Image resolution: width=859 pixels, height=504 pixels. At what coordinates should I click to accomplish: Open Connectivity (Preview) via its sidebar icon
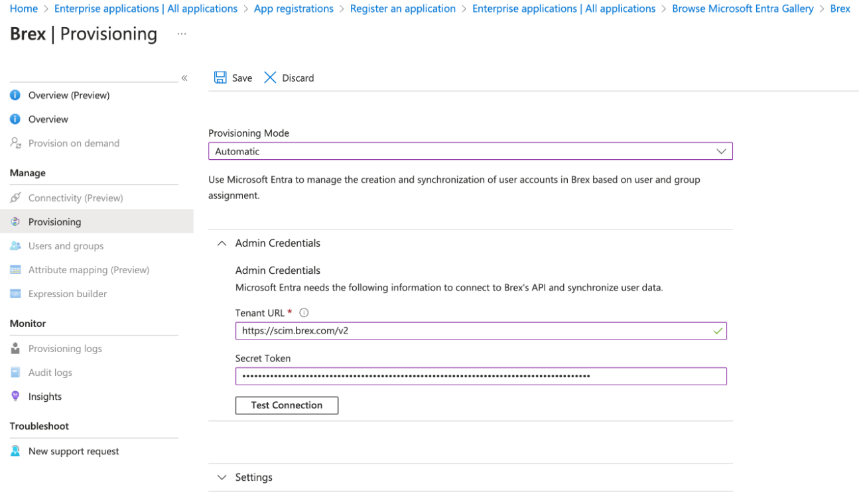coord(17,198)
